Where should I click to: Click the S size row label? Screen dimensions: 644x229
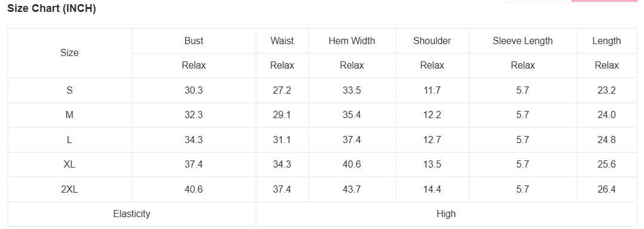pos(69,90)
